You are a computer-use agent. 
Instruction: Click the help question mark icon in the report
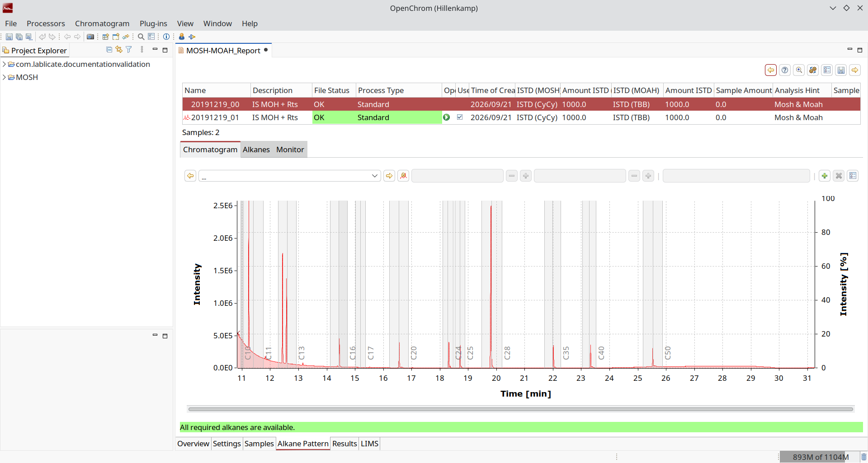[x=785, y=70]
